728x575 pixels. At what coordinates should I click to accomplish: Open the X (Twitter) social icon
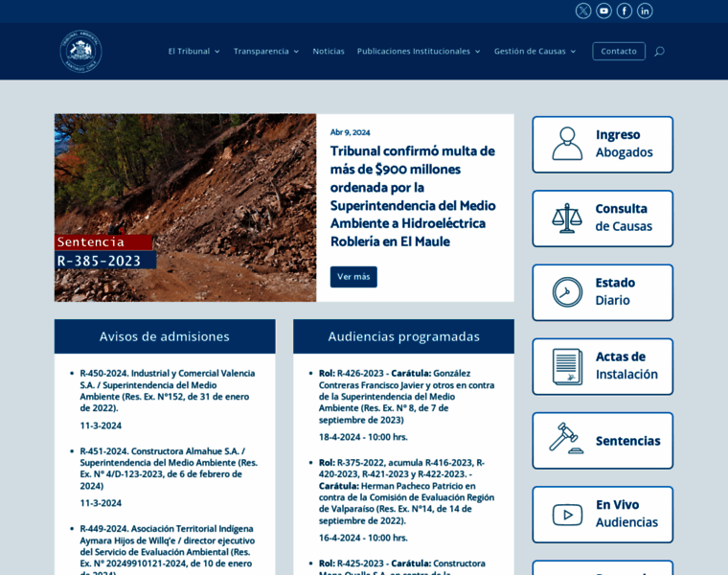pos(583,11)
